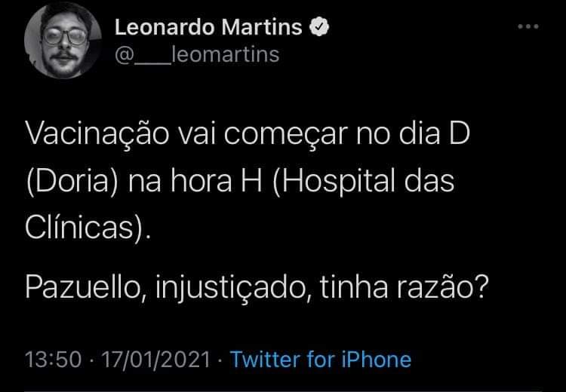Open Leonardo Martins' profile picture

[x=63, y=40]
